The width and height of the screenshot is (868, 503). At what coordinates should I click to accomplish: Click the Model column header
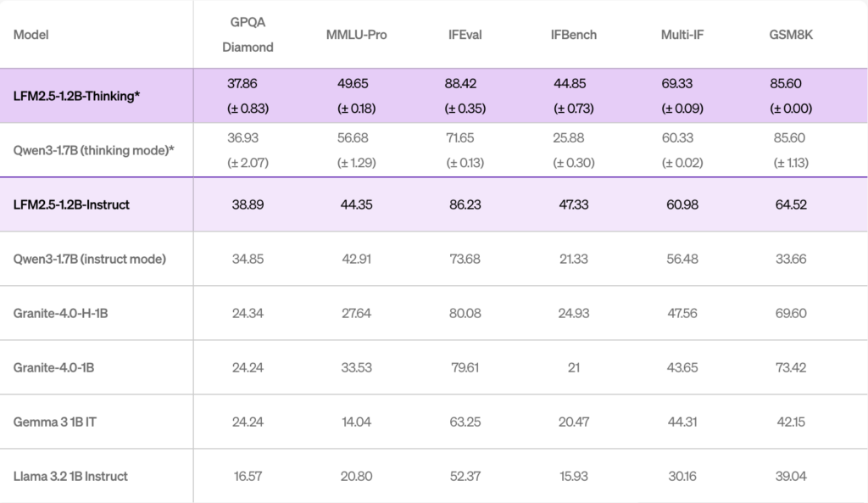[31, 35]
